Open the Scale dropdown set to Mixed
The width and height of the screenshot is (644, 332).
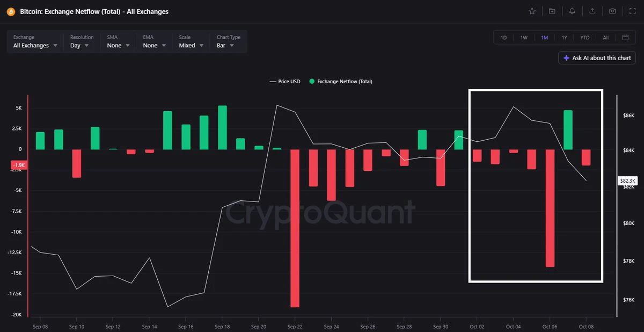[191, 42]
